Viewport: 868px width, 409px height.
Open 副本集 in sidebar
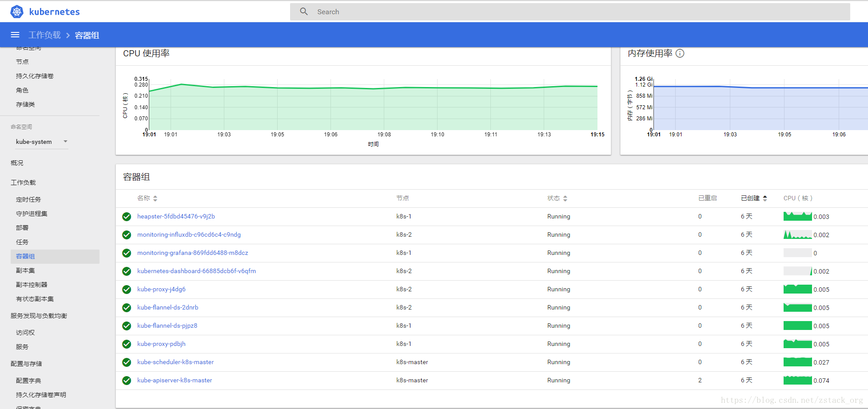25,270
